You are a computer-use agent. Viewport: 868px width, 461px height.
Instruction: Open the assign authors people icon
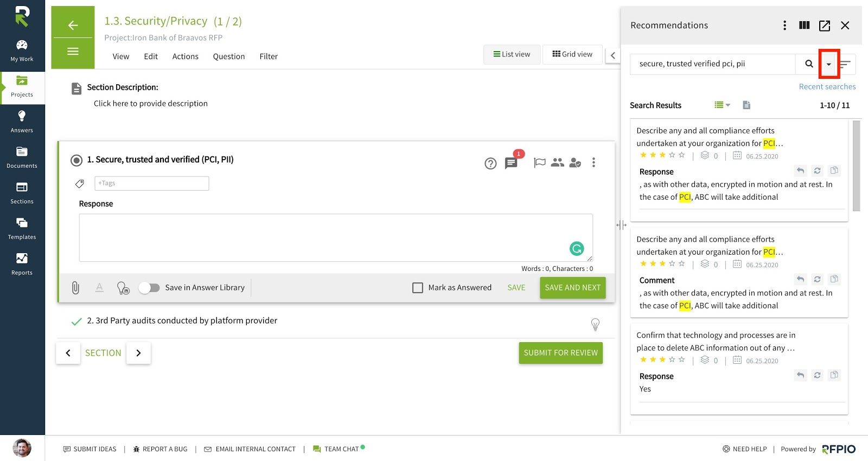(x=557, y=162)
